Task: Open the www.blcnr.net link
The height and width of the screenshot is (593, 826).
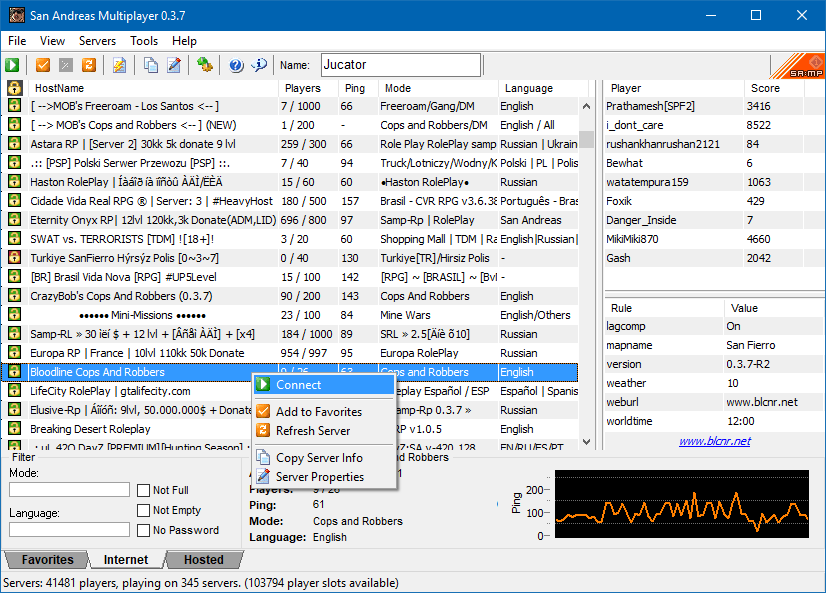Action: [714, 441]
